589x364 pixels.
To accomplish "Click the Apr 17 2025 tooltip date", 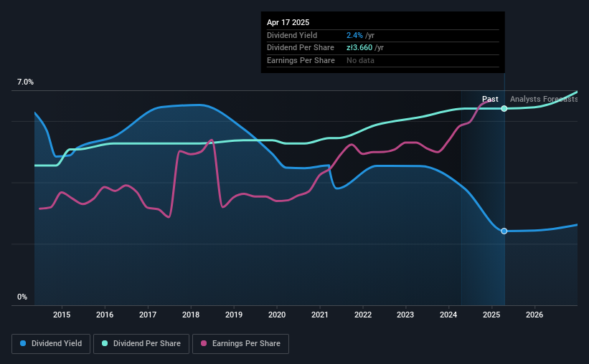I will pyautogui.click(x=288, y=22).
